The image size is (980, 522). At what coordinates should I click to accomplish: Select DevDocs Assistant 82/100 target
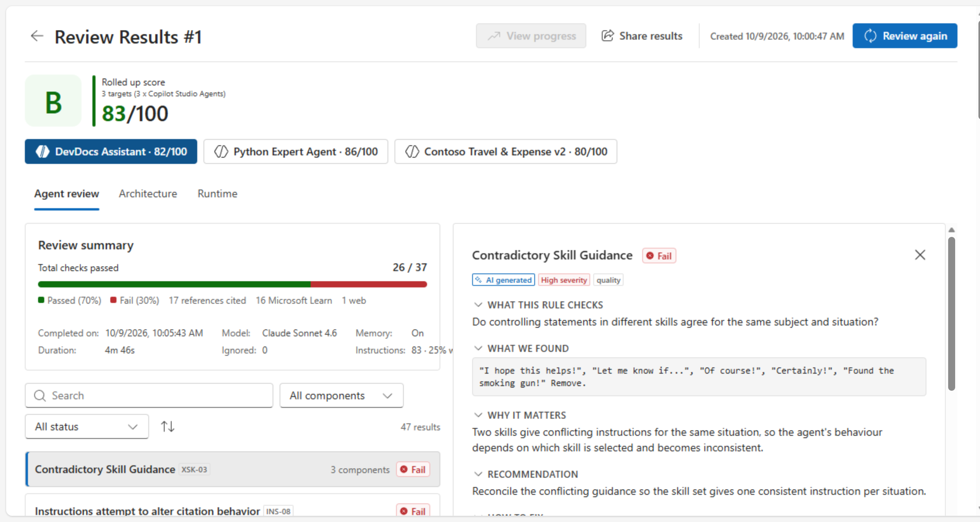pyautogui.click(x=111, y=151)
